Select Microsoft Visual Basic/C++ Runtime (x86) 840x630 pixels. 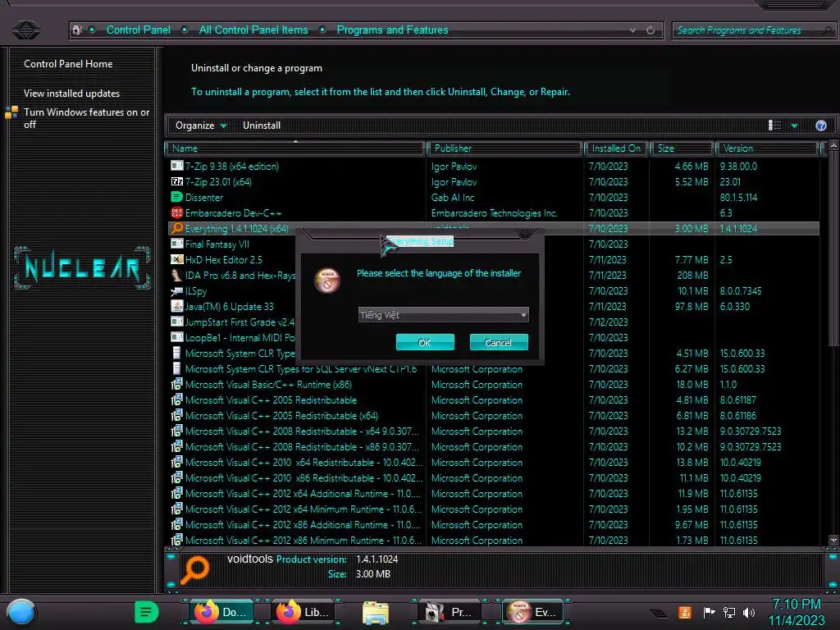tap(494, 384)
